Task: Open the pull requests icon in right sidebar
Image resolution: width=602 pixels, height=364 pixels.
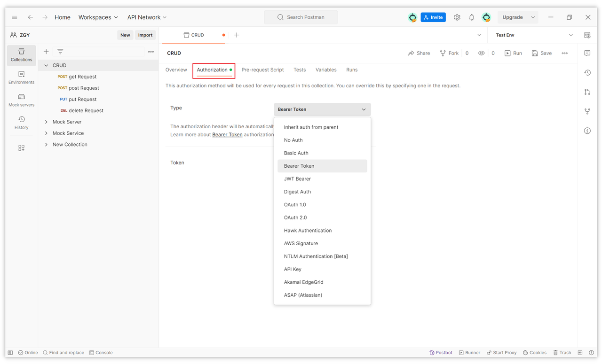Action: 587,92
